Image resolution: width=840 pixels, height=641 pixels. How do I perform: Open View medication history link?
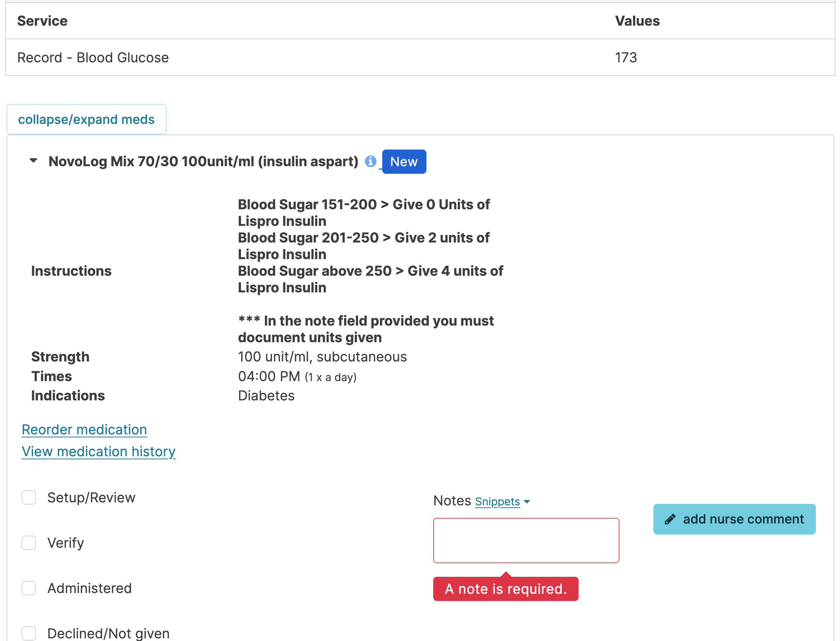99,452
